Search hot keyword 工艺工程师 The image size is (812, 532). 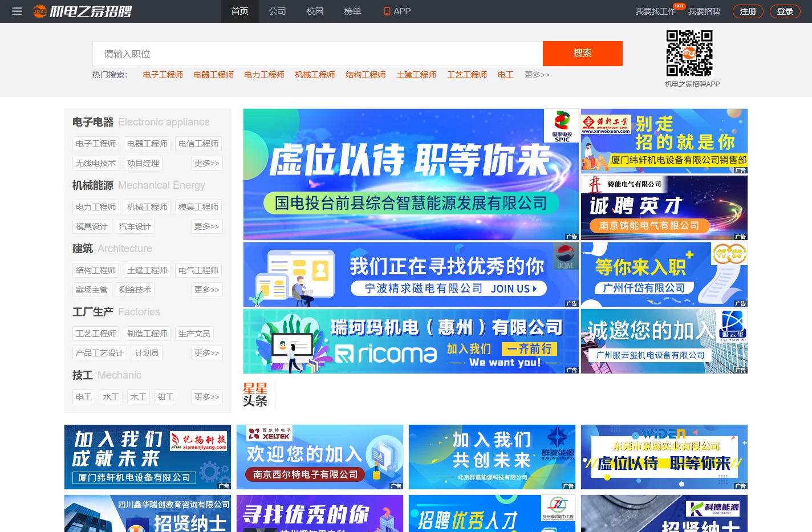coord(468,75)
